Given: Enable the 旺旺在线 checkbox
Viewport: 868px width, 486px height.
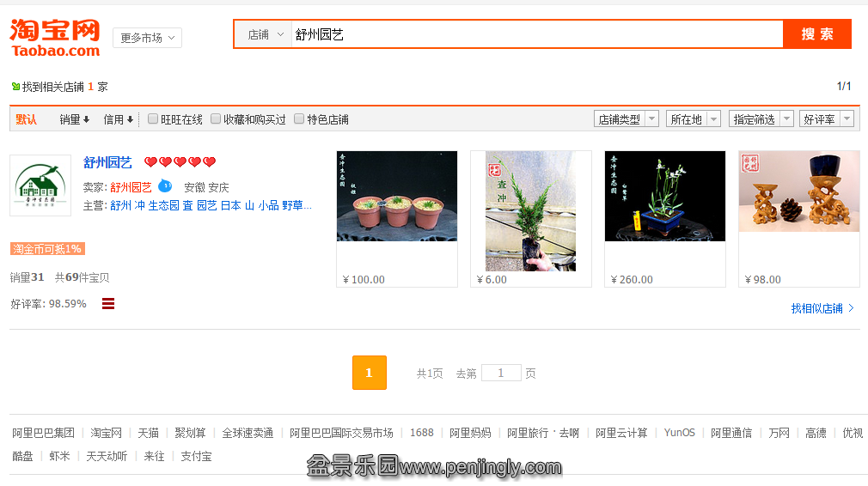Looking at the screenshot, I should point(153,118).
